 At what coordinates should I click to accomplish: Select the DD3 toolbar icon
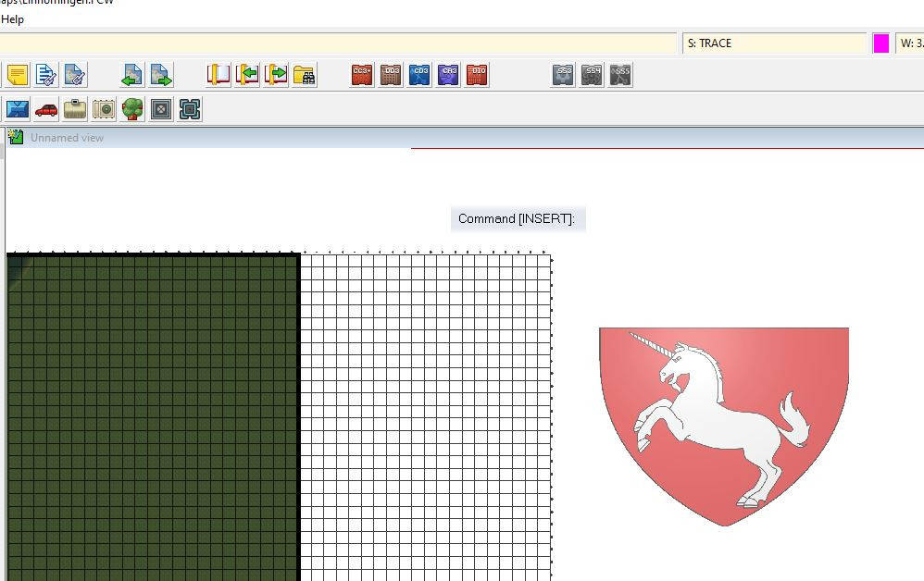tap(391, 75)
